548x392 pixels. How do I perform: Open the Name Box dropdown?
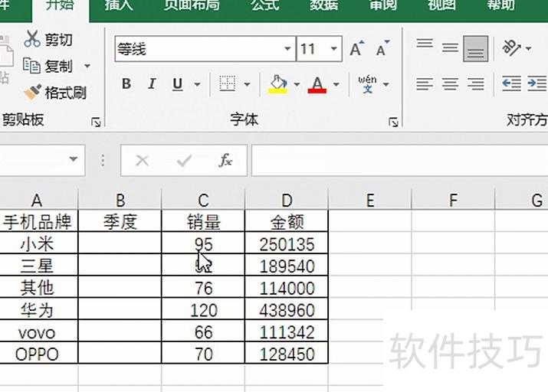(x=73, y=159)
